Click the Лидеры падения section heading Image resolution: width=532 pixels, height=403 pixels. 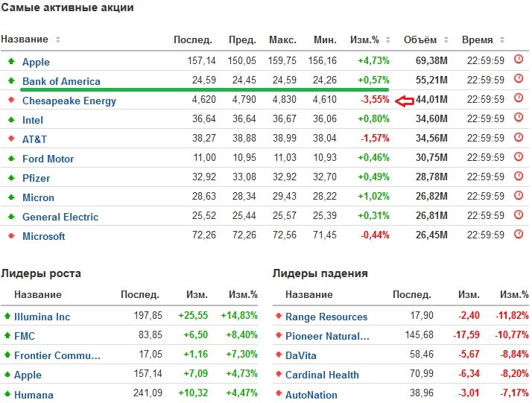tap(320, 273)
